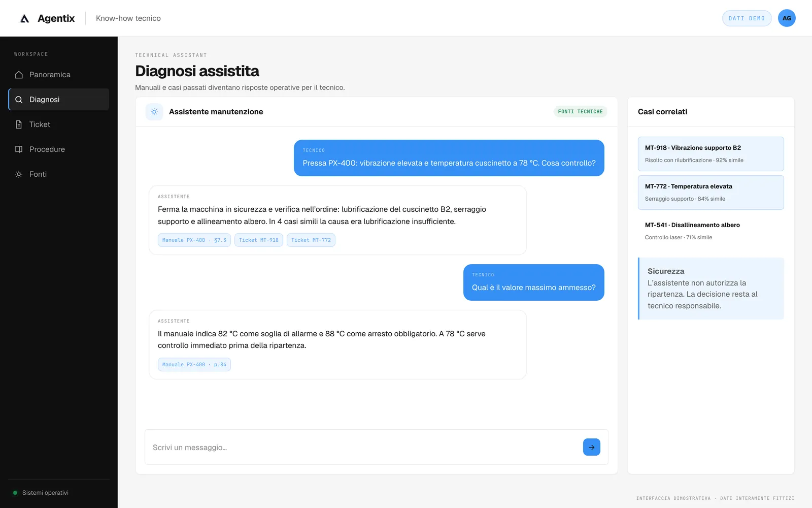Screen dimensions: 812x508
Task: Open the Fonti section
Action: tap(59, 174)
